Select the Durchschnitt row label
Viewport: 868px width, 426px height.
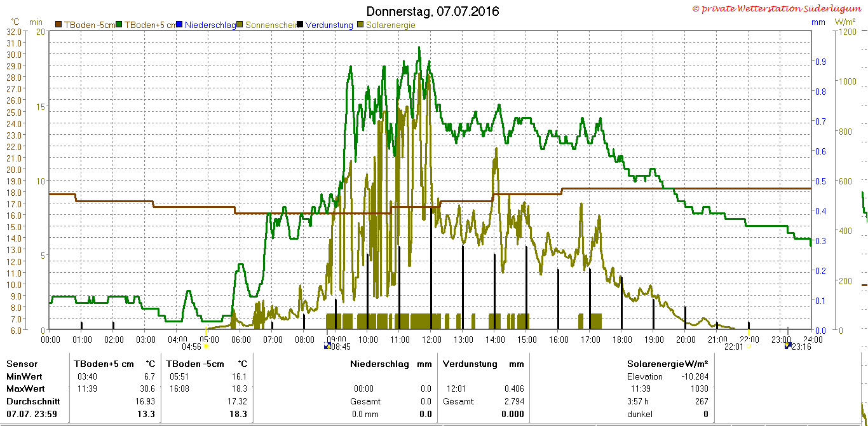tap(33, 401)
